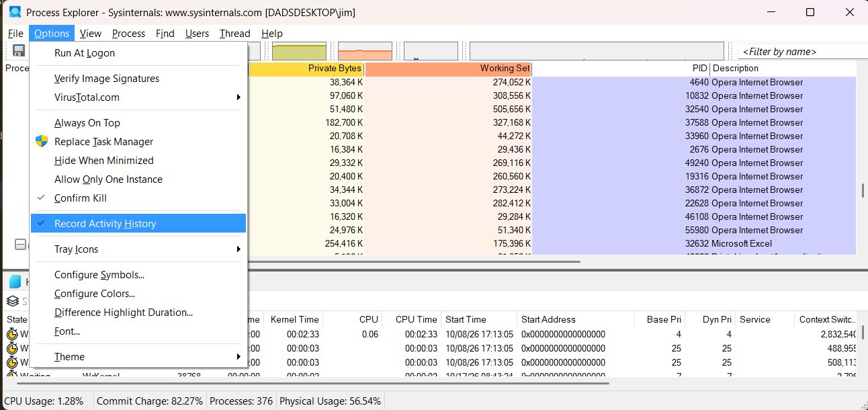Open the Font dialog
Screen dimensions: 868x410
pos(138,331)
